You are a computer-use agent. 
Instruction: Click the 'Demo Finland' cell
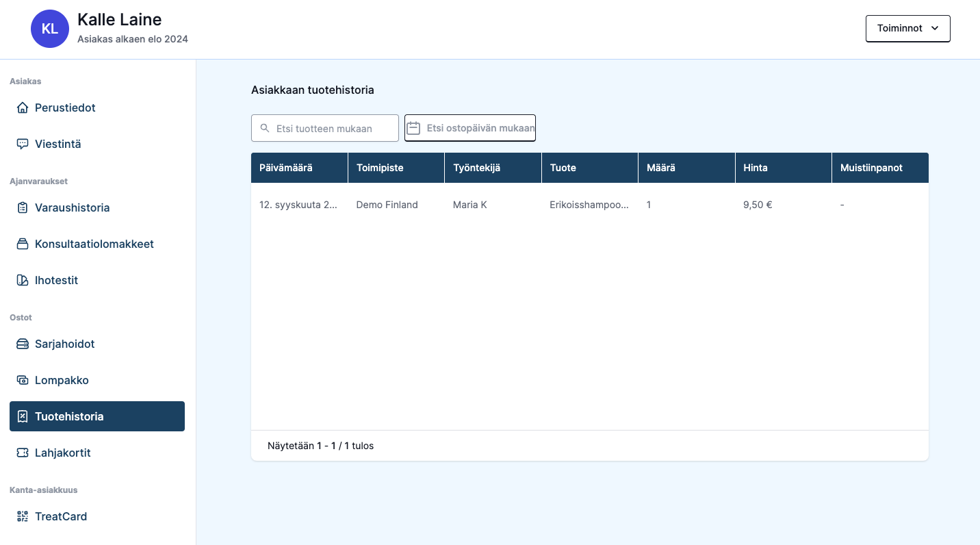(x=387, y=205)
